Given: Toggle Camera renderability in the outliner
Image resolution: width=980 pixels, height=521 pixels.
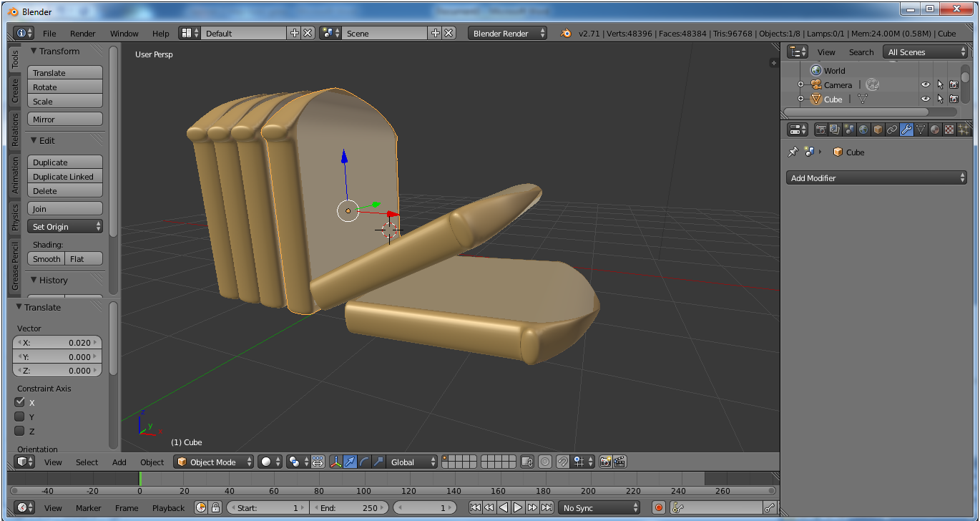Looking at the screenshot, I should [x=954, y=84].
